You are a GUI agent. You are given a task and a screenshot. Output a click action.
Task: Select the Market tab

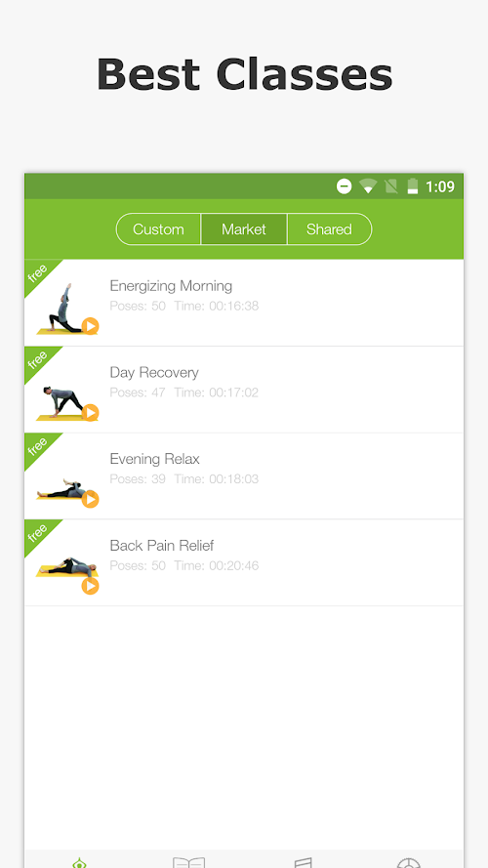point(244,229)
